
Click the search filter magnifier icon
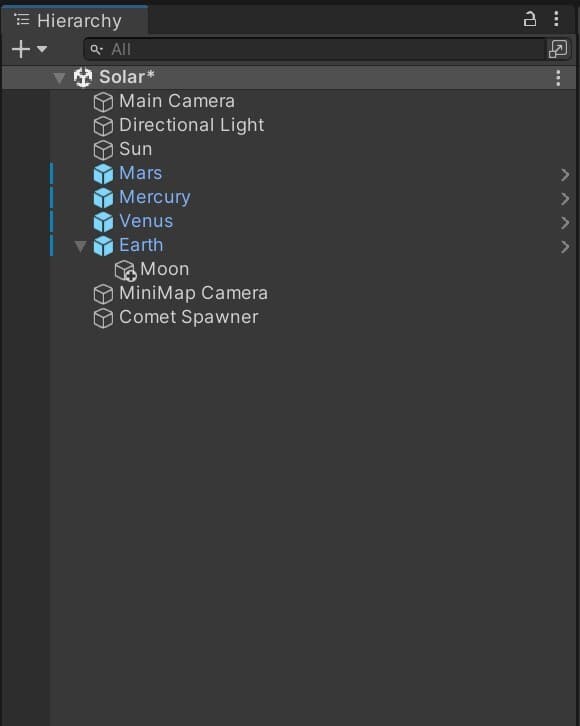point(96,50)
